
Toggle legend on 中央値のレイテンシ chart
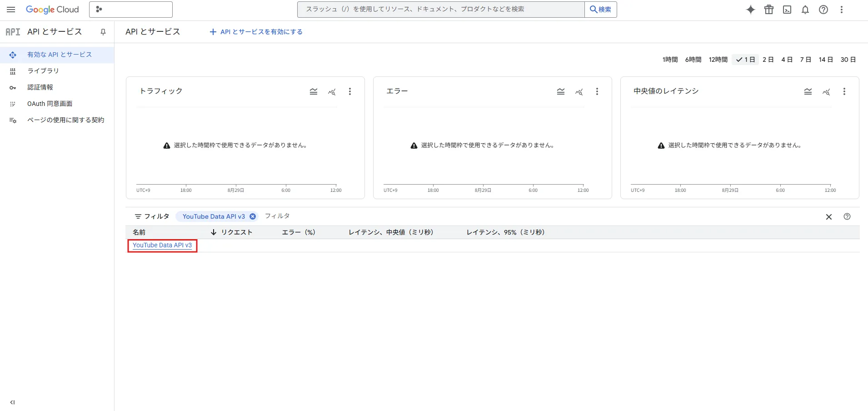(x=808, y=92)
